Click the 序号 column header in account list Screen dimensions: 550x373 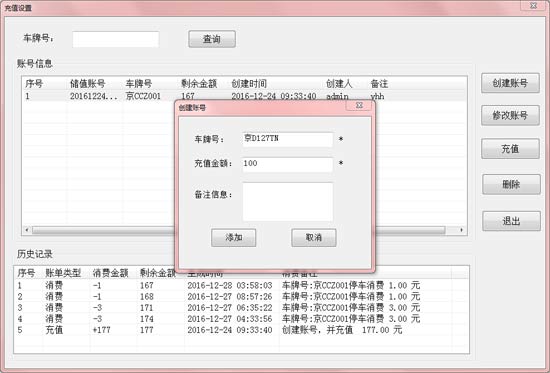point(34,84)
